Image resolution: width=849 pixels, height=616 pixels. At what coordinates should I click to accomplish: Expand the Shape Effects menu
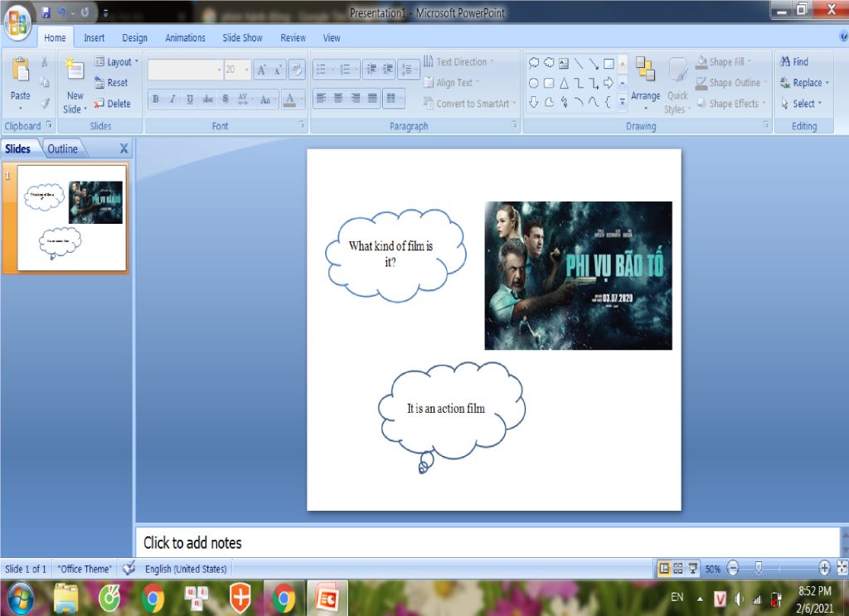pos(731,104)
